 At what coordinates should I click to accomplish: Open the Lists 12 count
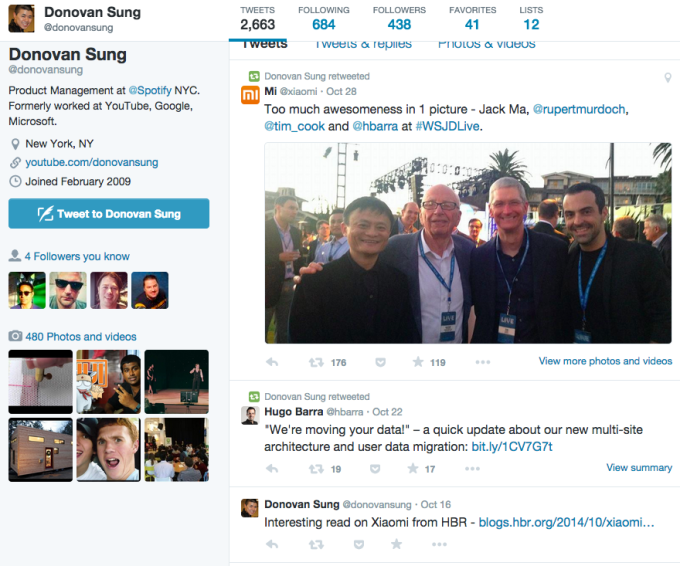click(x=531, y=19)
